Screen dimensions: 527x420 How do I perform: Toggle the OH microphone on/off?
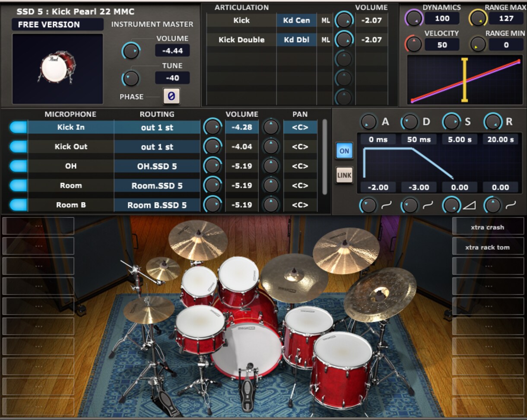18,166
